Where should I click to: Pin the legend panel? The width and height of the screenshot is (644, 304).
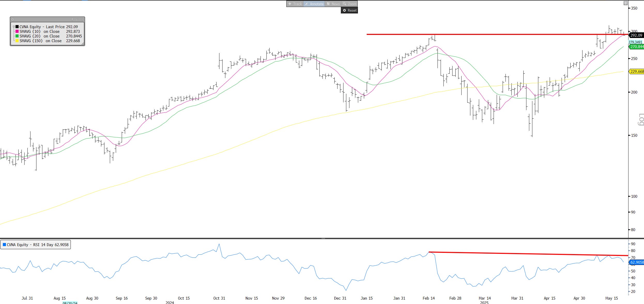[72, 19]
